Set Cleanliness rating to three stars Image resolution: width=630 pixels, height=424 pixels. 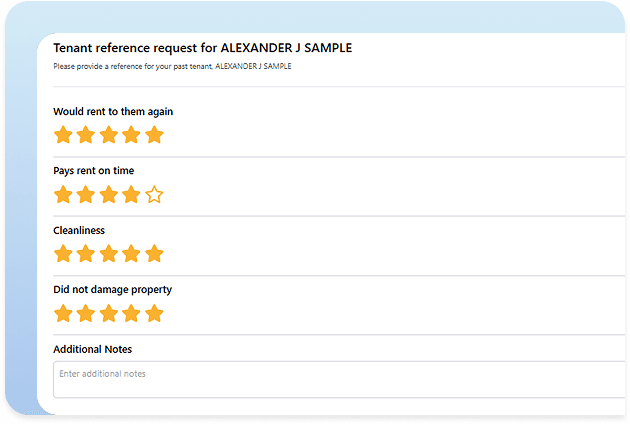coord(108,254)
